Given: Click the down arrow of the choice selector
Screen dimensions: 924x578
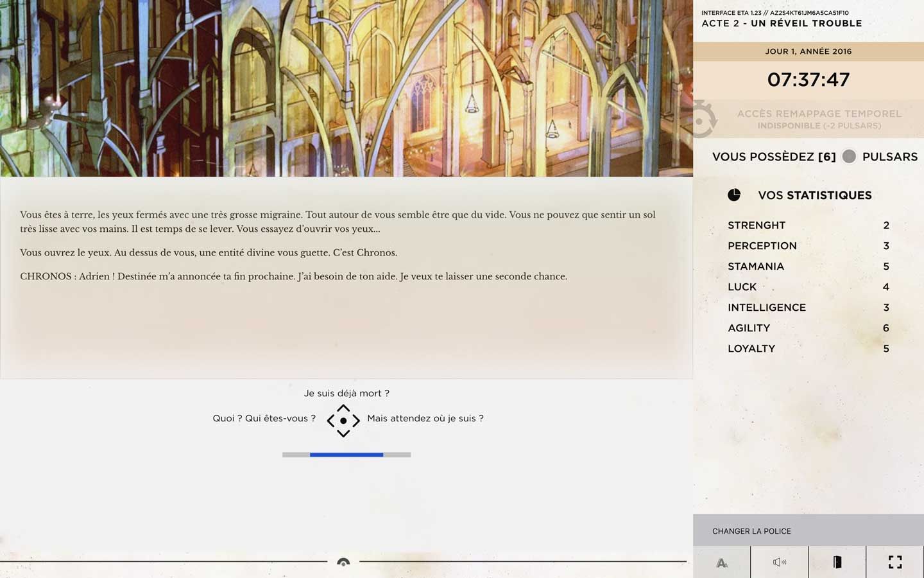Looking at the screenshot, I should click(343, 433).
